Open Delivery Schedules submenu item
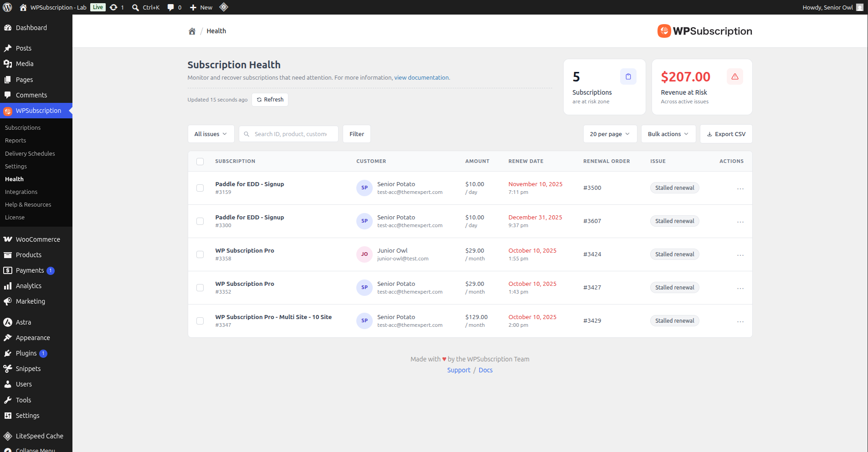This screenshot has width=868, height=452. click(x=30, y=154)
